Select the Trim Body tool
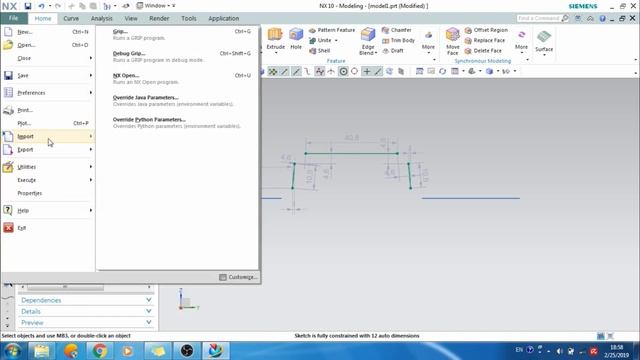 tap(398, 40)
